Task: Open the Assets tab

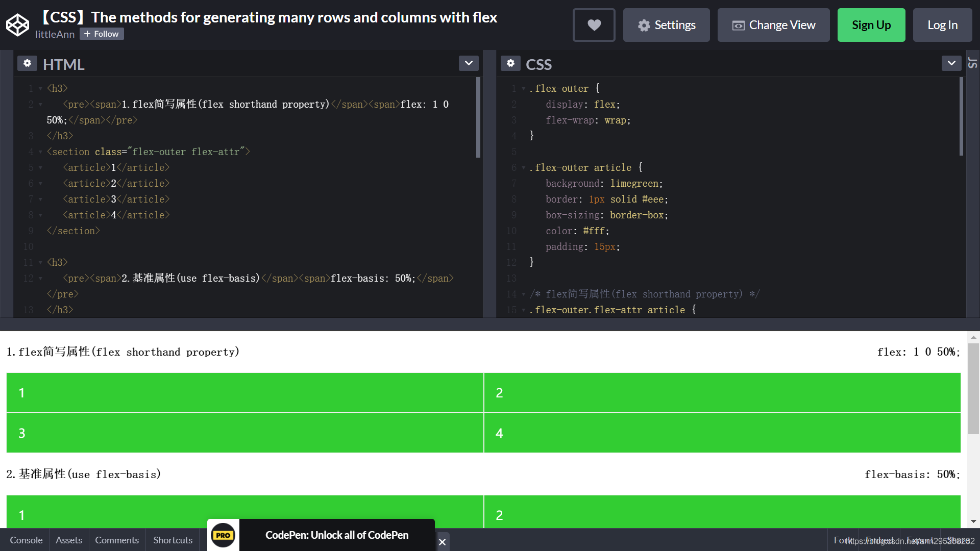Action: pos(68,540)
